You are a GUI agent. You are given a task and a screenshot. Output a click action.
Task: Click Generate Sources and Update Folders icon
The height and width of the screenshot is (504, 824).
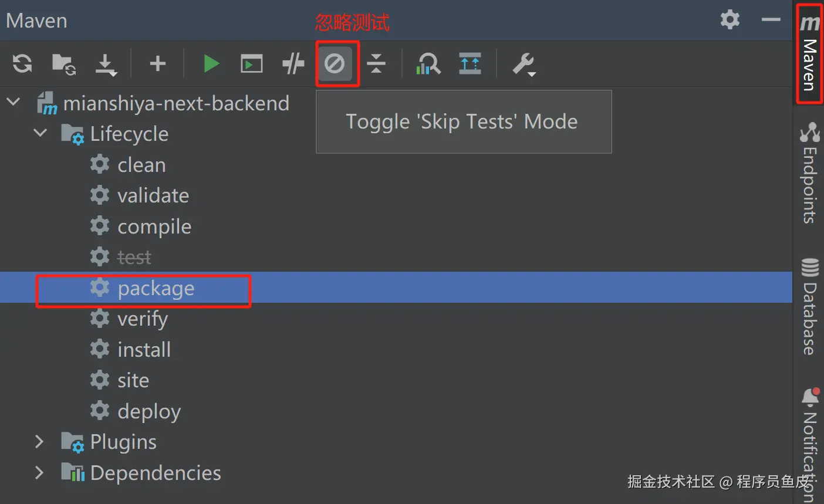(x=63, y=64)
